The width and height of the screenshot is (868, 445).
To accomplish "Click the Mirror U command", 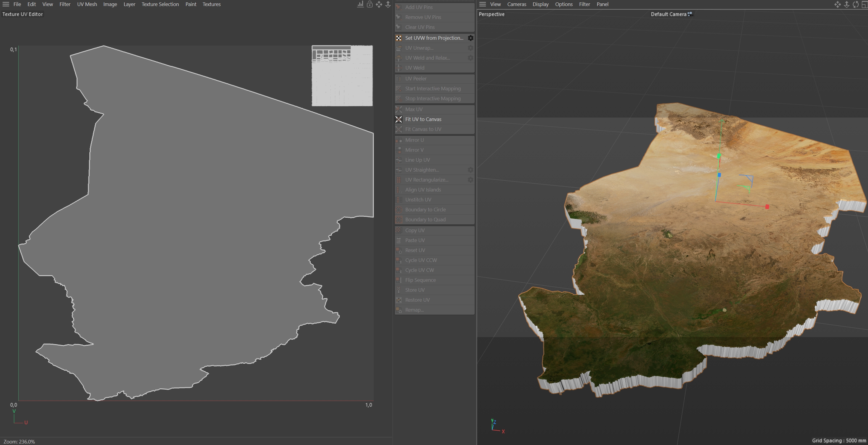I will pos(414,140).
